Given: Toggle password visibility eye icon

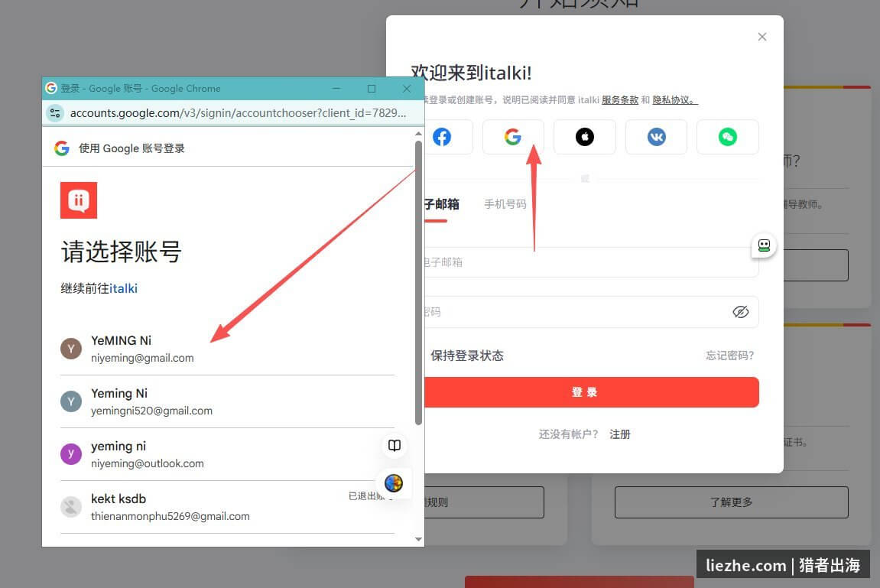Looking at the screenshot, I should [740, 312].
